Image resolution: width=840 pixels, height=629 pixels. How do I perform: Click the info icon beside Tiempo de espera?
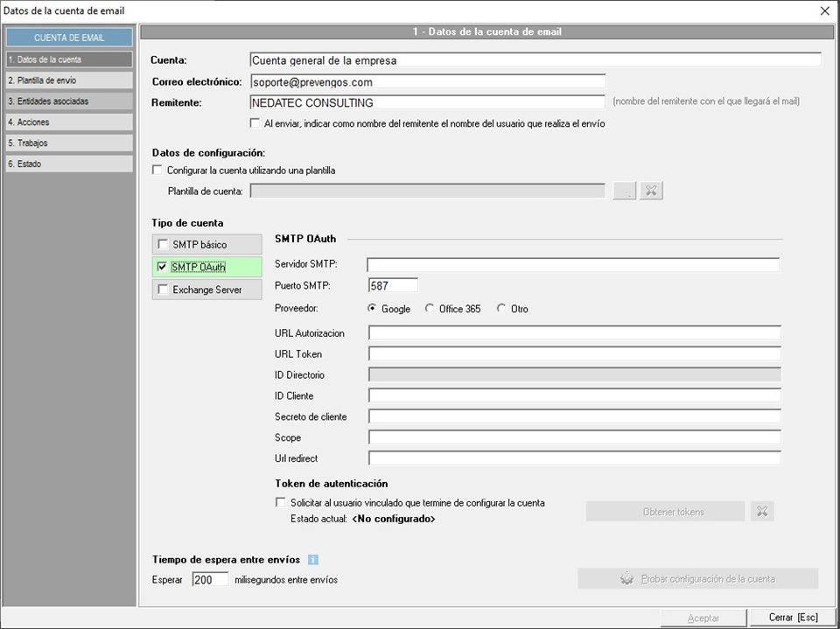tap(313, 560)
